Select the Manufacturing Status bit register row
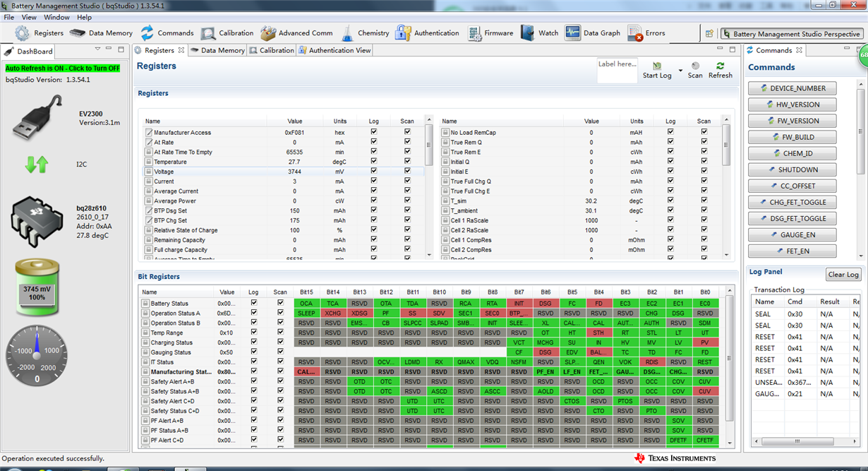The width and height of the screenshot is (868, 471). coord(429,371)
